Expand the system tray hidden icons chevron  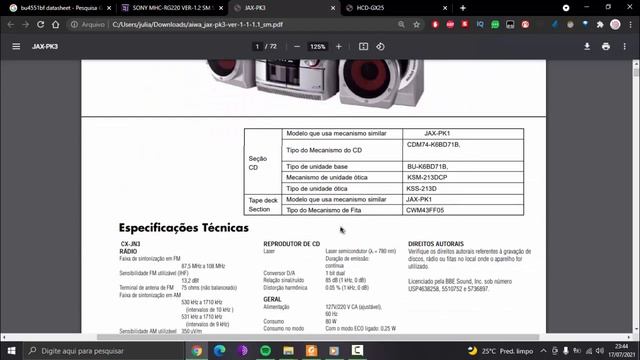click(x=543, y=351)
